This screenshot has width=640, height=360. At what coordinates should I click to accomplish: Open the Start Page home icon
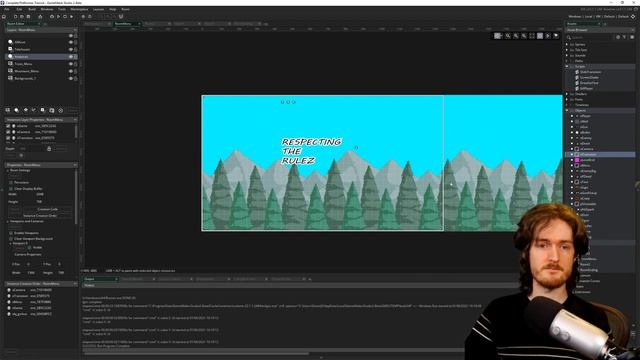click(4, 17)
